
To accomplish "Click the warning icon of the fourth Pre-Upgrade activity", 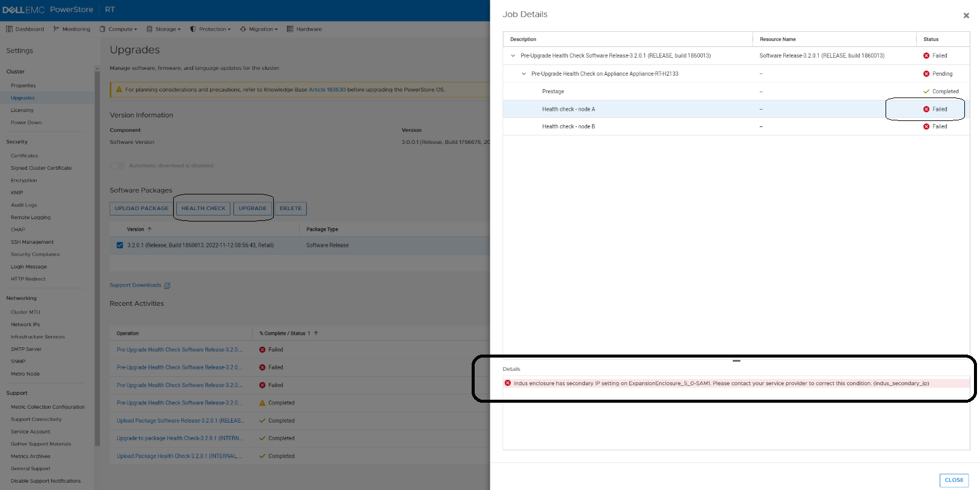I will click(262, 403).
